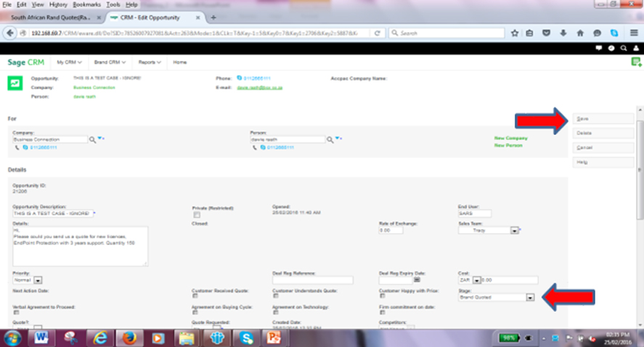The image size is (644, 347).
Task: Tick Agreement on Buying Cycle checkbox
Action: tap(195, 312)
